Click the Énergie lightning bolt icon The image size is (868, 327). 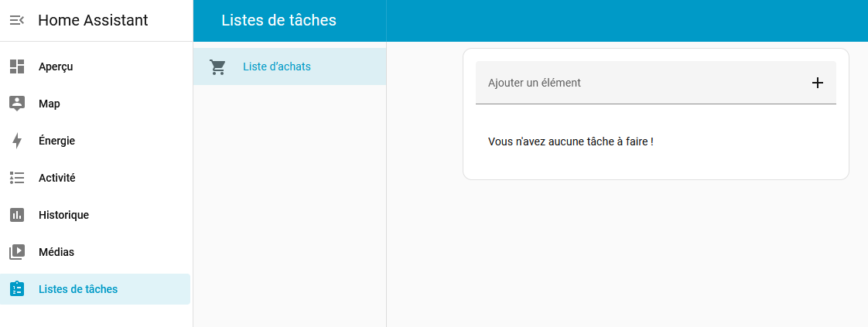17,141
